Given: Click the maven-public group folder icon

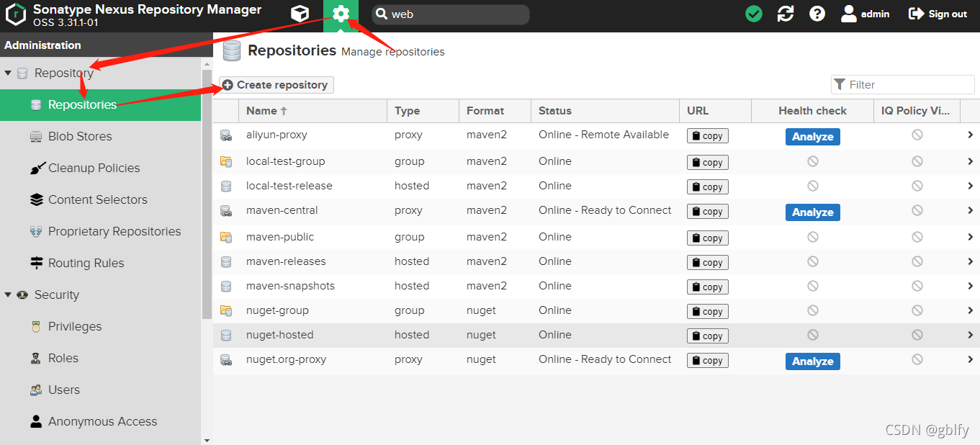Looking at the screenshot, I should click(226, 238).
